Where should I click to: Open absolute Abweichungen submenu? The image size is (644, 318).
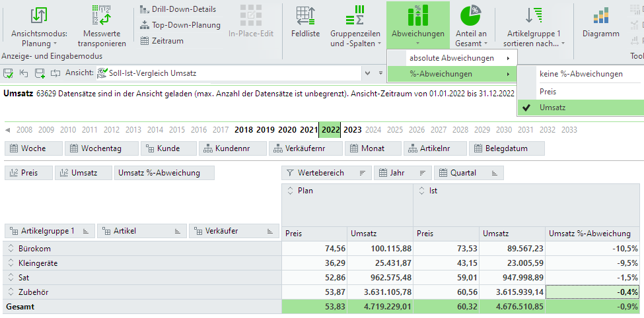click(x=451, y=58)
